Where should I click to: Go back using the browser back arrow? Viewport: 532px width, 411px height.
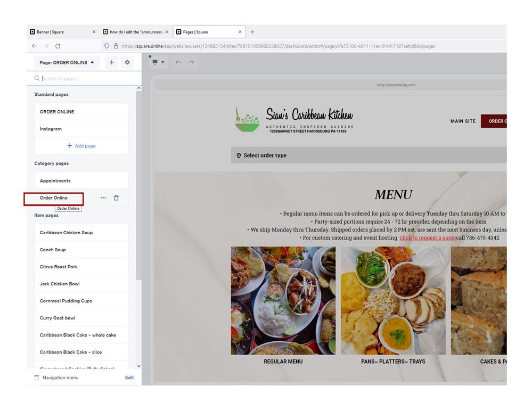point(35,46)
